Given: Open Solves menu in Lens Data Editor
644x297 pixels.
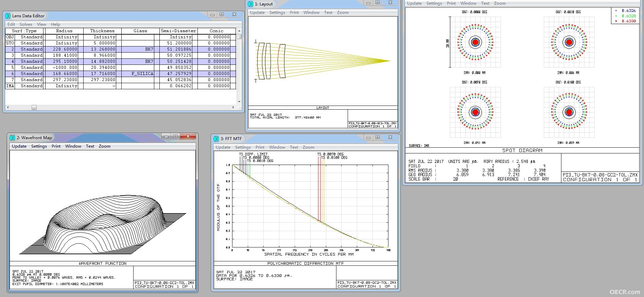Looking at the screenshot, I should click(26, 24).
